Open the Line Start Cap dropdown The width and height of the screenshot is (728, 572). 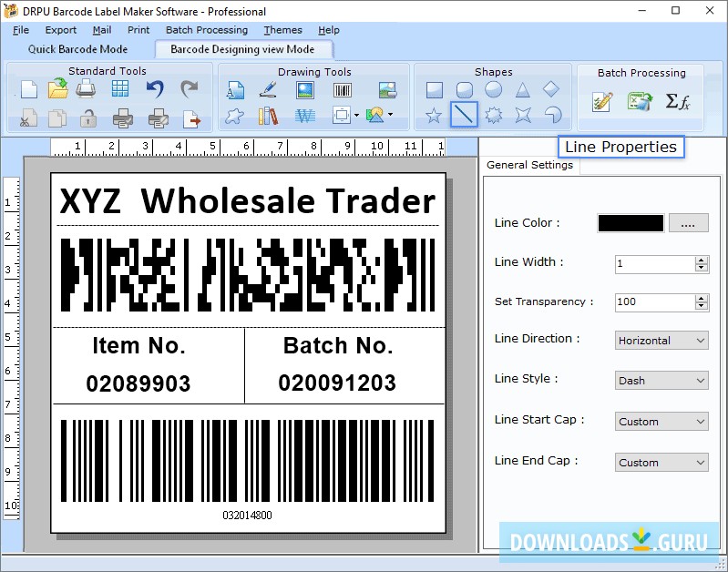[x=661, y=422]
